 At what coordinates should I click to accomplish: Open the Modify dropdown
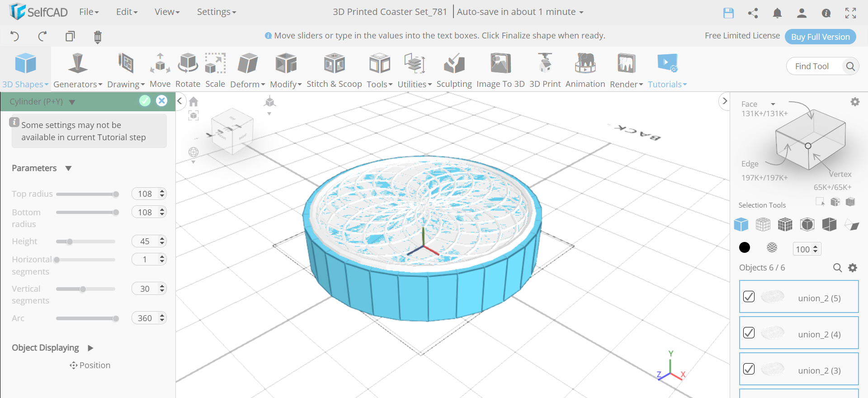click(286, 71)
